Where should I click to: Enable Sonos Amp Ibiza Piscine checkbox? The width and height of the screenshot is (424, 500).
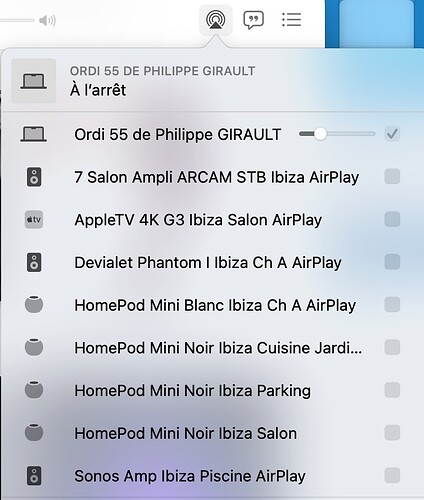(x=392, y=475)
